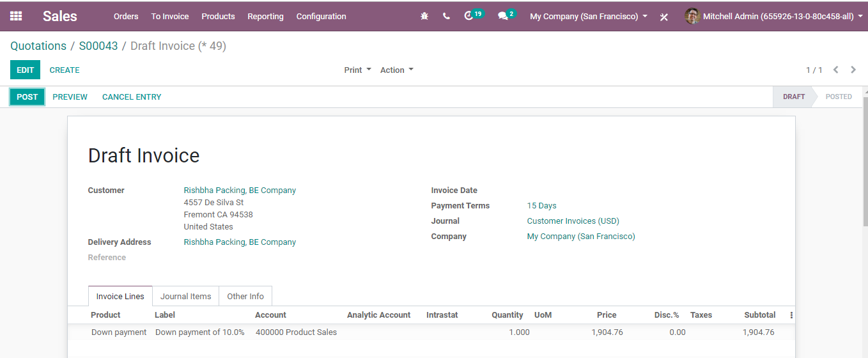Screen dimensions: 868x358
Task: Click the 1 / 1 pager counter
Action: click(814, 70)
